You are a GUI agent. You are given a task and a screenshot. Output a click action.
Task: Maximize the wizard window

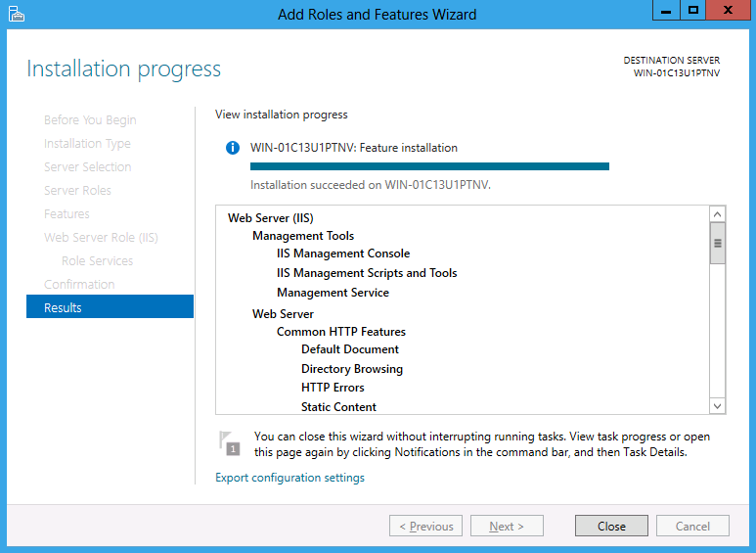pyautogui.click(x=692, y=10)
